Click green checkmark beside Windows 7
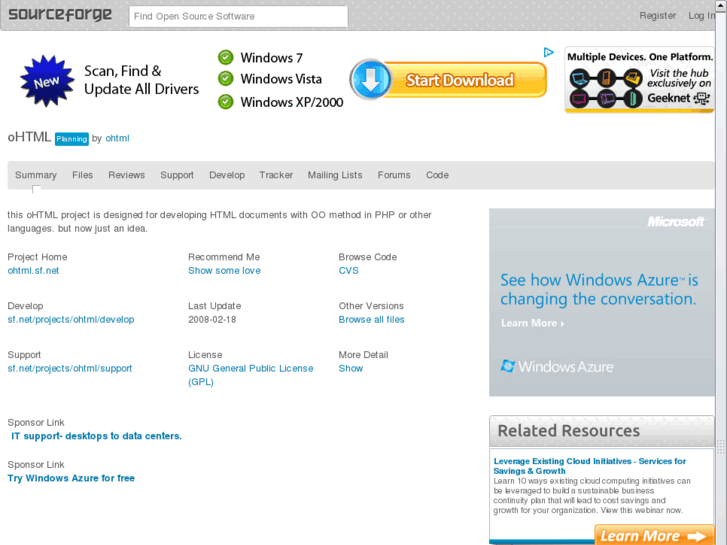727x545 pixels. coord(226,58)
